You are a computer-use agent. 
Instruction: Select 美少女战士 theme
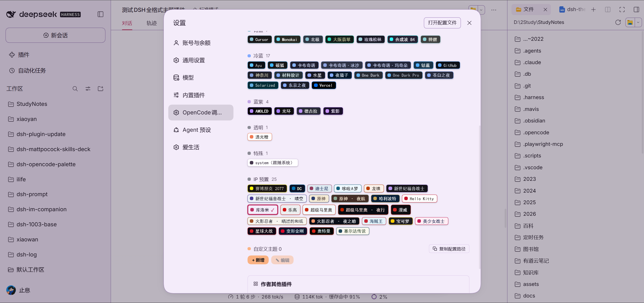[x=431, y=221]
